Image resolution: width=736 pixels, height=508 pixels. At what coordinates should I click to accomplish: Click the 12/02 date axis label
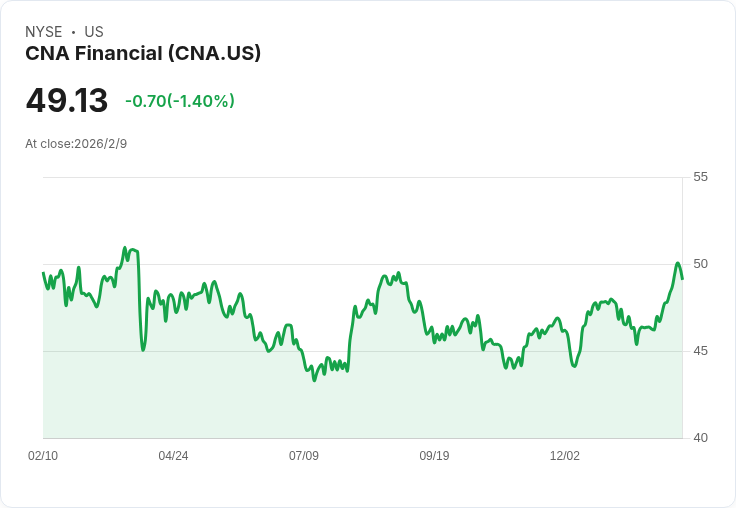coord(565,456)
